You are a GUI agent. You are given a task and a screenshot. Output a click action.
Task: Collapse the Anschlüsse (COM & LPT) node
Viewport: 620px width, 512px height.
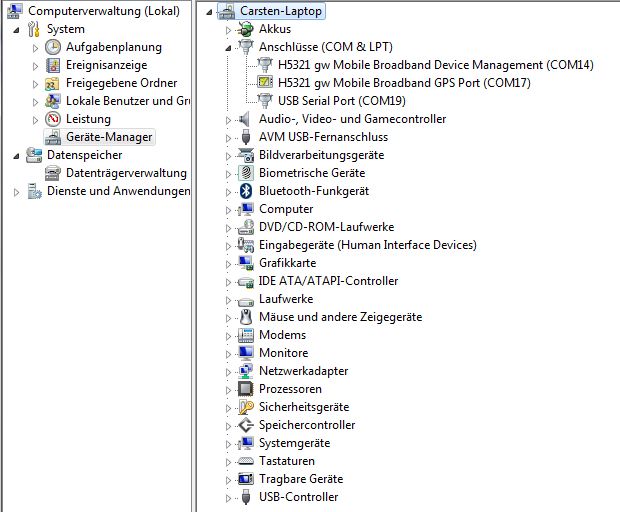point(229,47)
